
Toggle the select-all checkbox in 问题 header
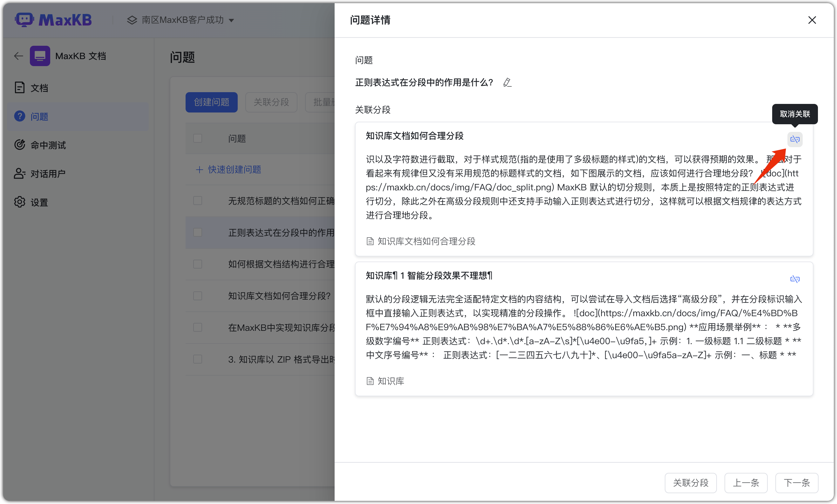(x=197, y=138)
